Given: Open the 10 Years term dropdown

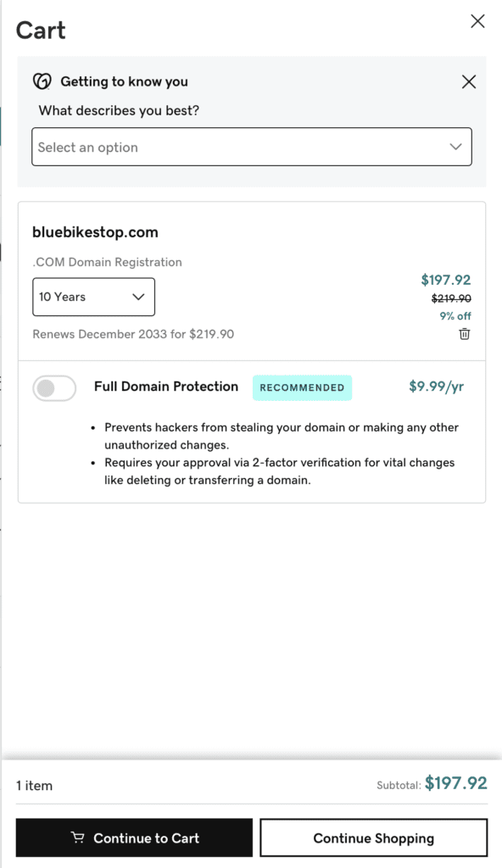Looking at the screenshot, I should [93, 297].
